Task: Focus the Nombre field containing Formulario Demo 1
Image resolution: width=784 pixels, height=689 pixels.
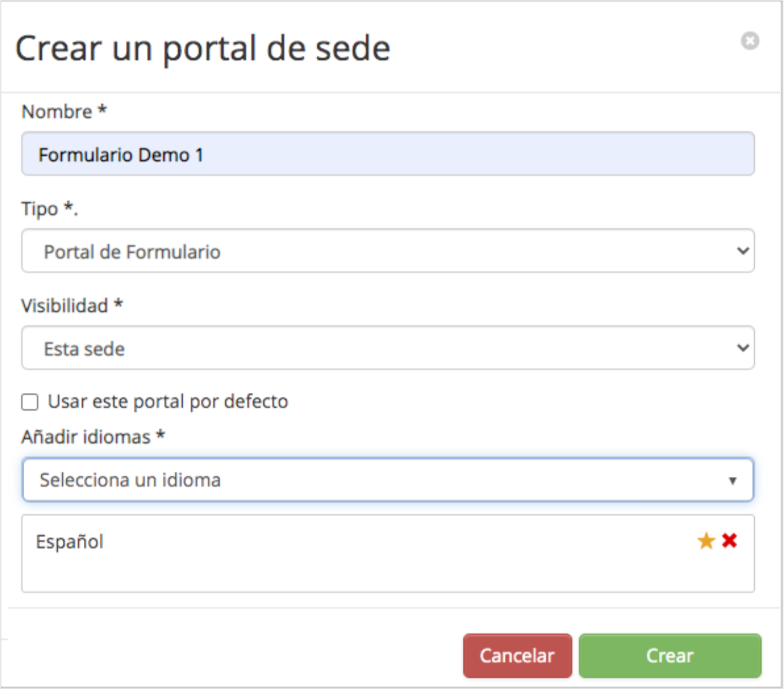Action: click(388, 154)
